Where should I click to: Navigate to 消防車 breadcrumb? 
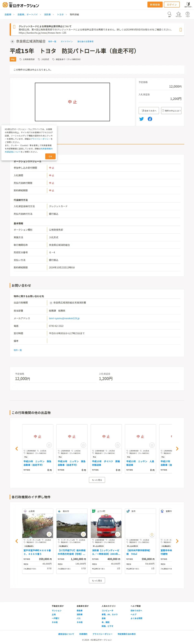coord(47,15)
